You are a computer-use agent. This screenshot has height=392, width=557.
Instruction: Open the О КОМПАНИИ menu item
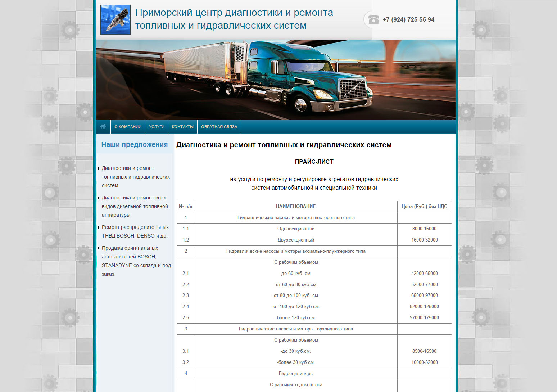point(128,127)
